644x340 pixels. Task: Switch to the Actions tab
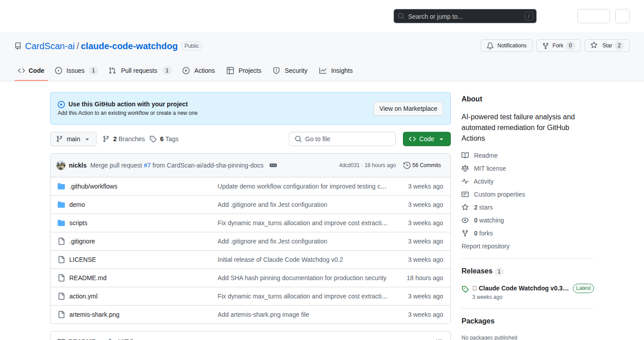click(199, 71)
